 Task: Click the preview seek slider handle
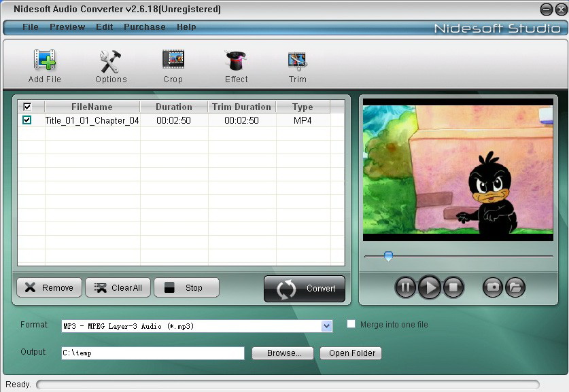tap(388, 256)
